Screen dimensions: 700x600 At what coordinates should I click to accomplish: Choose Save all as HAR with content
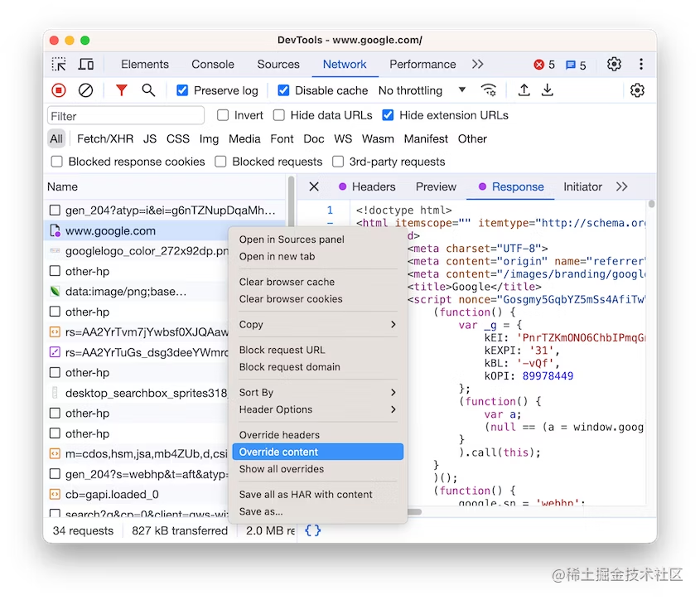(x=317, y=494)
